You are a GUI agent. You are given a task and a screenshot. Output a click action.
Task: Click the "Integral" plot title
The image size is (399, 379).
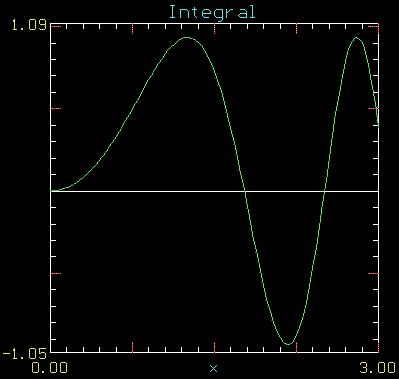pyautogui.click(x=212, y=13)
